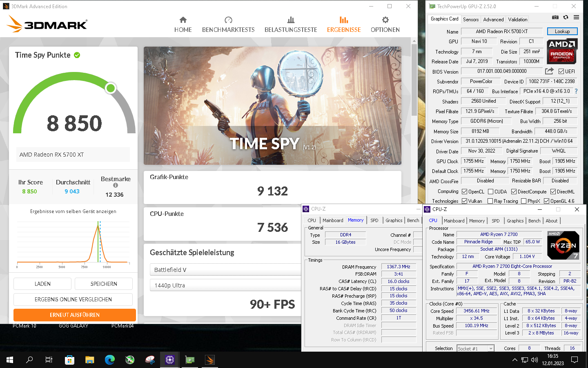Toggle the OpenCL checkbox in GPU-Z
Viewport: 588px width, 368px height.
464,191
